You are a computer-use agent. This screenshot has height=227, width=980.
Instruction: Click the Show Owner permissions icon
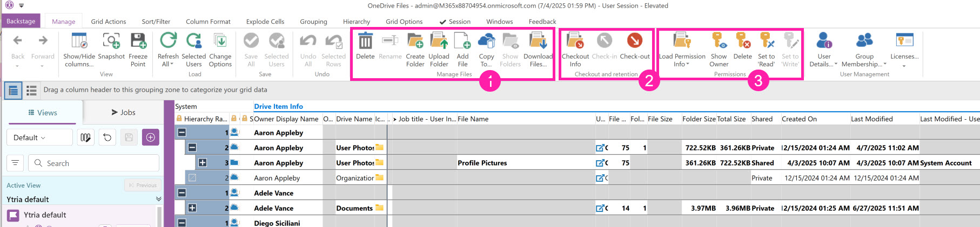click(719, 42)
